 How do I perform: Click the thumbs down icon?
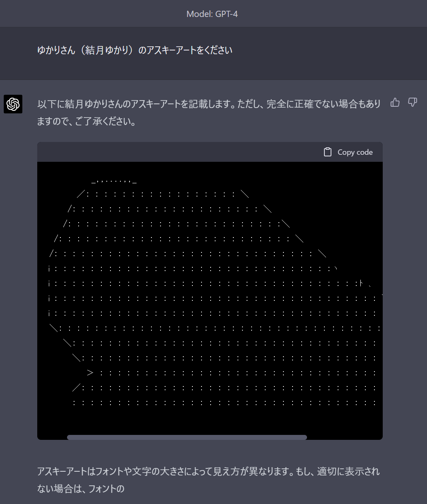point(413,103)
